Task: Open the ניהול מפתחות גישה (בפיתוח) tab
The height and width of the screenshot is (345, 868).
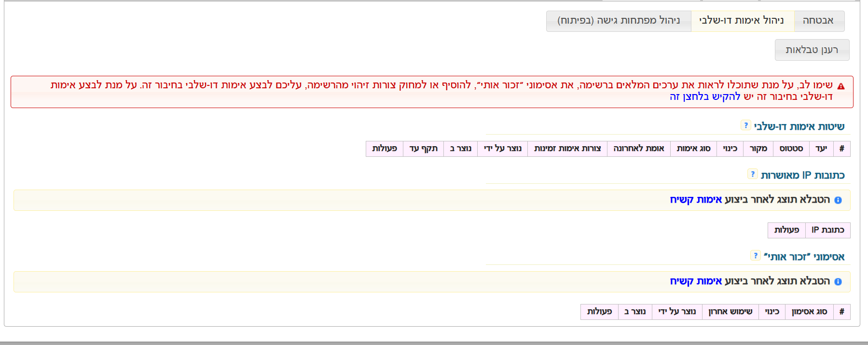Action: point(619,21)
